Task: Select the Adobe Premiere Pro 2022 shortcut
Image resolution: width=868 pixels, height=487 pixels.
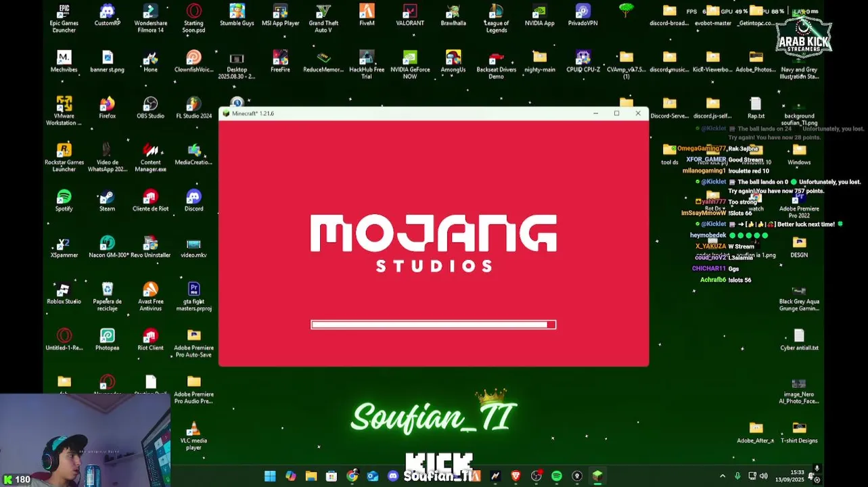Action: (x=799, y=204)
